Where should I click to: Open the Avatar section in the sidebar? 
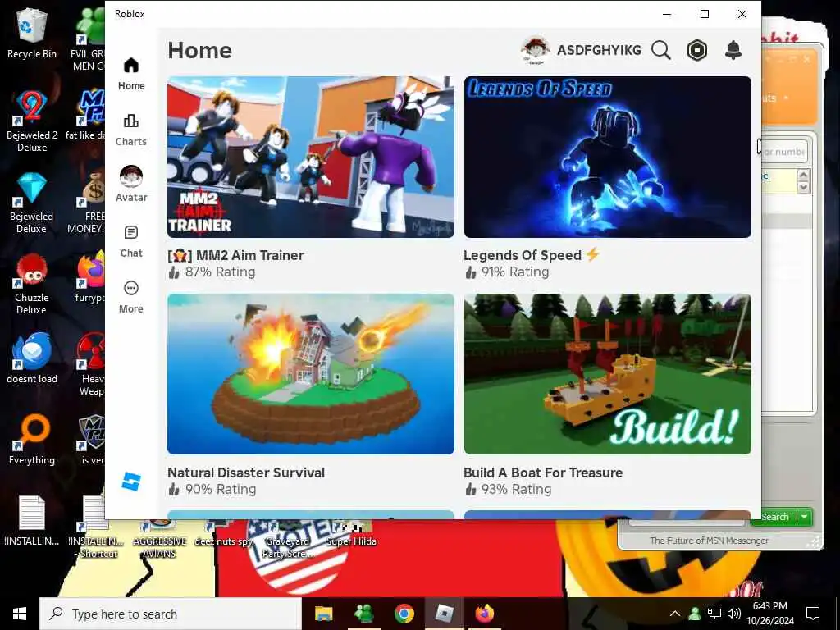(131, 185)
